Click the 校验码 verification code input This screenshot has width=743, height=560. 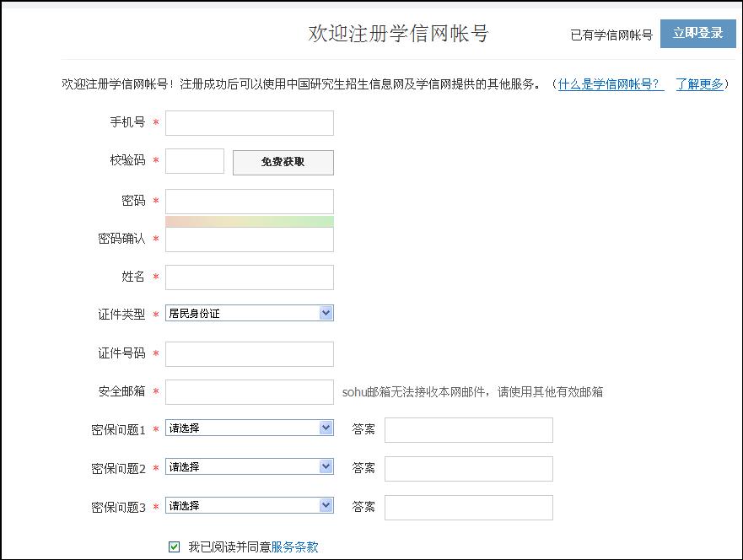[195, 161]
